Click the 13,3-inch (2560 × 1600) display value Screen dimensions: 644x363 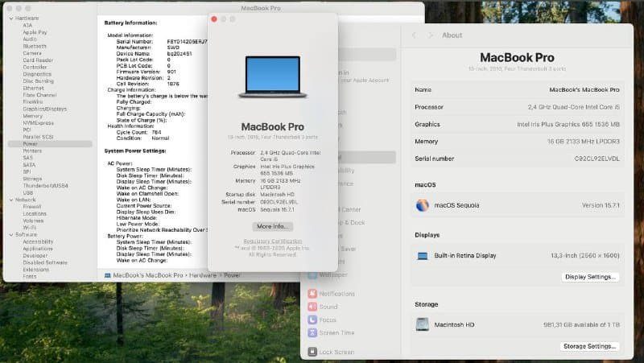(x=585, y=255)
